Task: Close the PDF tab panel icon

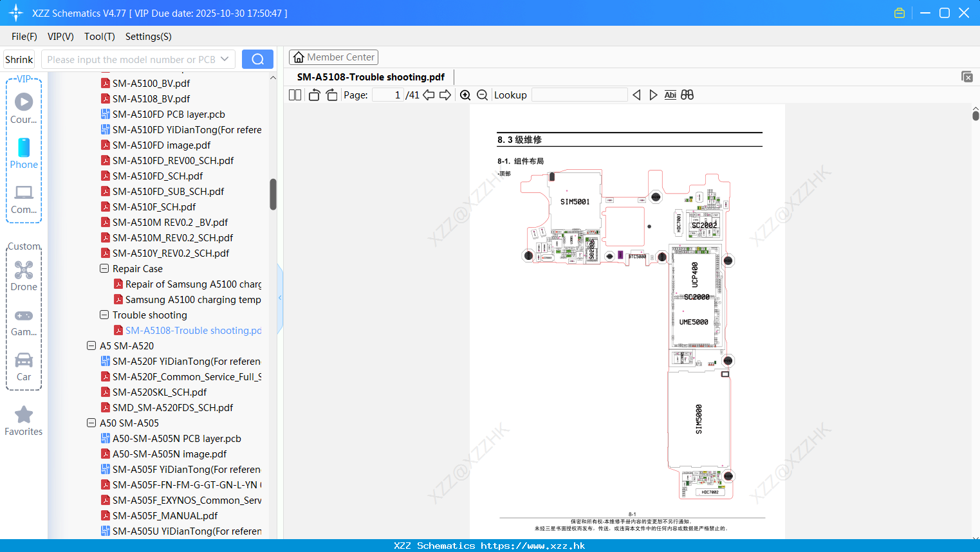Action: click(966, 77)
